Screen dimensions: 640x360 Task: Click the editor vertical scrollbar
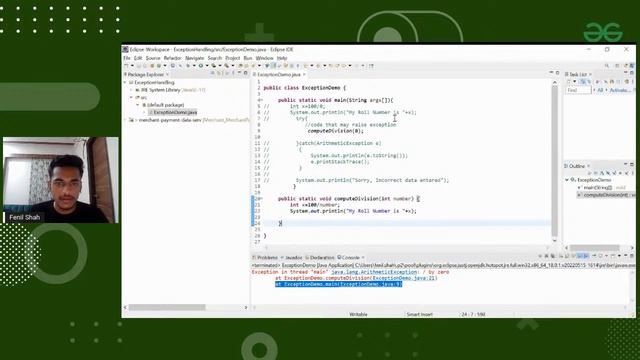[554, 161]
